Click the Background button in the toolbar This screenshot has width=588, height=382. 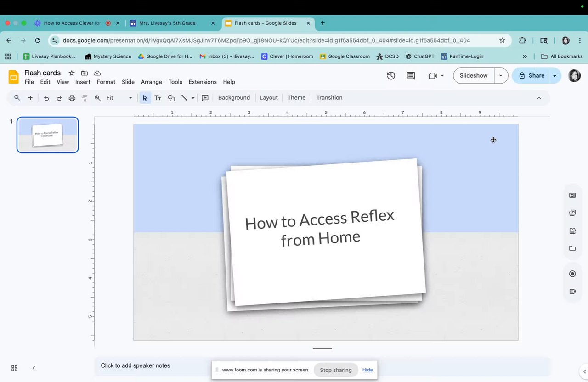[234, 98]
